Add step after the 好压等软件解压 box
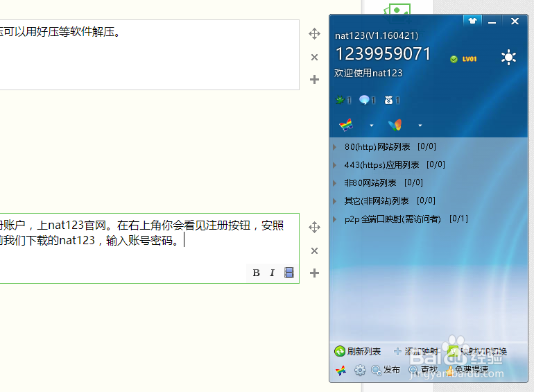Screen dimensions: 534x392 [314, 79]
